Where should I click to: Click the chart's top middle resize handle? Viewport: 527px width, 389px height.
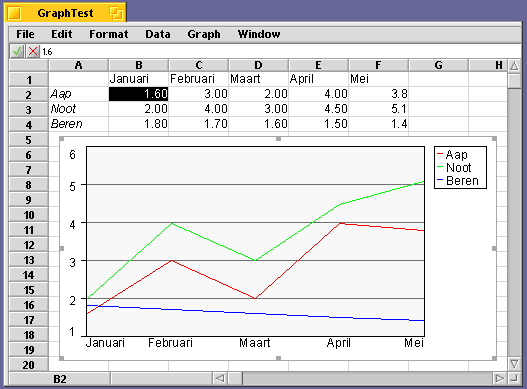point(278,139)
